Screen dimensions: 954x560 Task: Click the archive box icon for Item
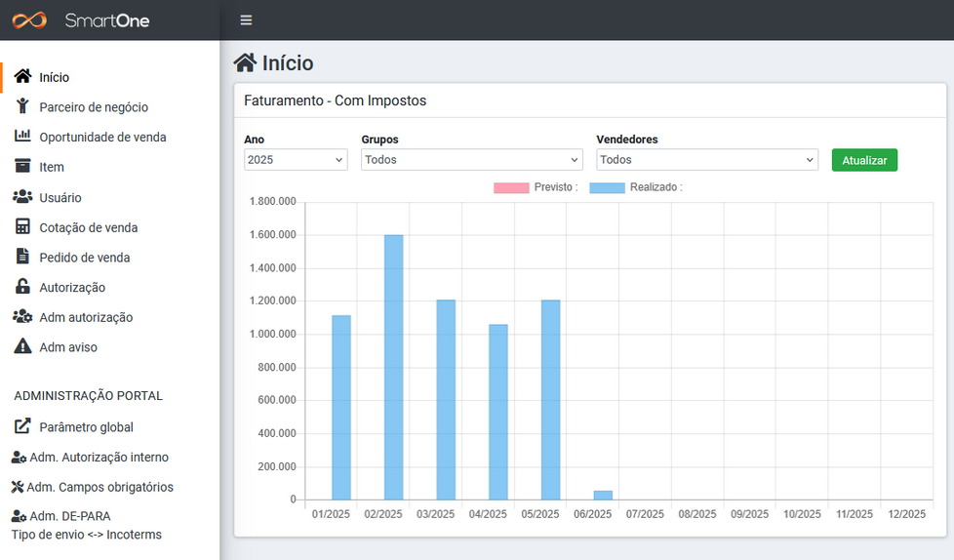(x=22, y=167)
